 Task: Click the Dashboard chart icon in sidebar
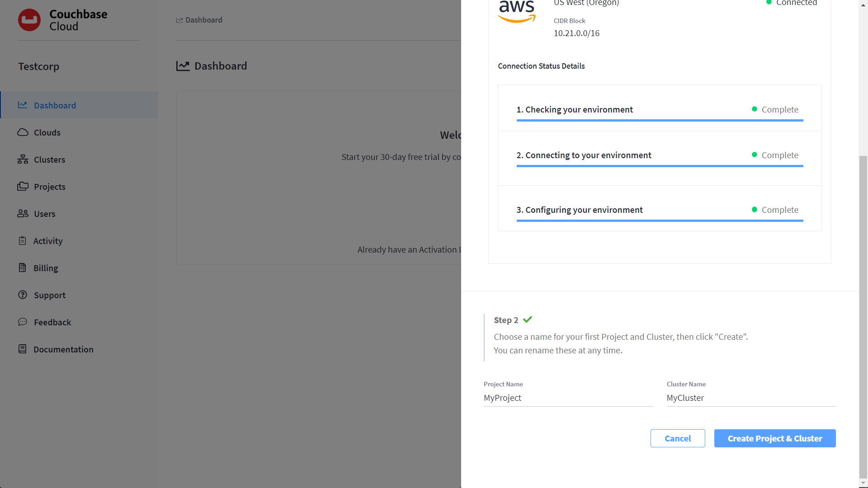click(x=23, y=105)
